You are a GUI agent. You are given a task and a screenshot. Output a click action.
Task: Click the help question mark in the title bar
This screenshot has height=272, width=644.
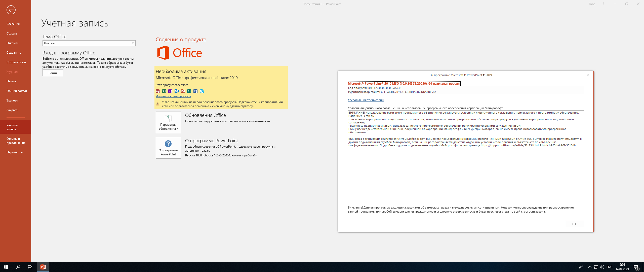603,4
